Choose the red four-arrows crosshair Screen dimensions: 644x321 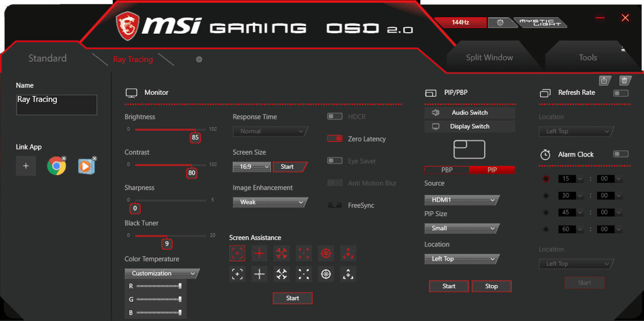click(x=282, y=253)
